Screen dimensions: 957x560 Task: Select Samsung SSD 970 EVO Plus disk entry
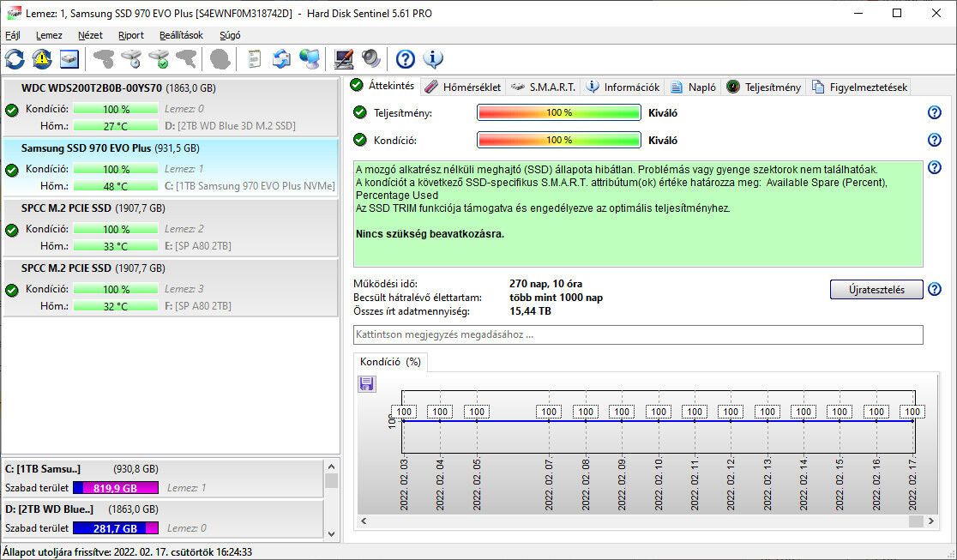pos(171,166)
